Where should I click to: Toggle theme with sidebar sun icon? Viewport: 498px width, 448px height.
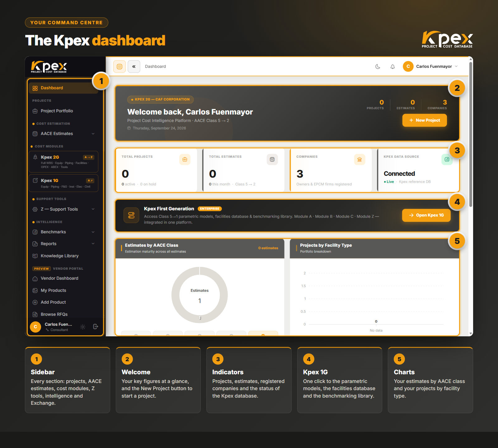(83, 327)
